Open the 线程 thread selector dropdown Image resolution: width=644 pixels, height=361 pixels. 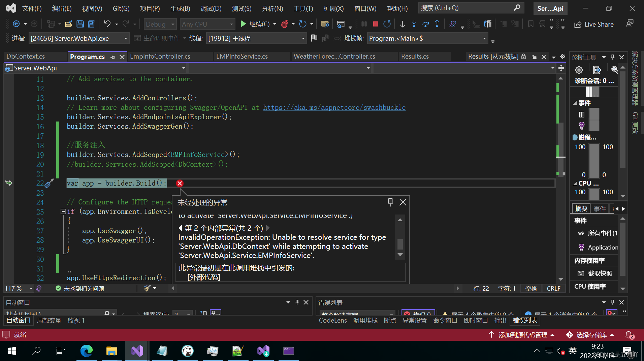pyautogui.click(x=302, y=38)
